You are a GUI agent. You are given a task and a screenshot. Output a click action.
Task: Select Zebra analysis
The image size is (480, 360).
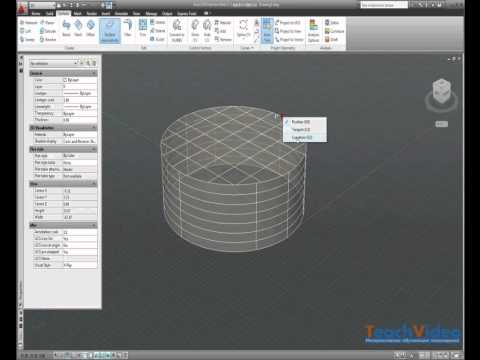pyautogui.click(x=332, y=22)
